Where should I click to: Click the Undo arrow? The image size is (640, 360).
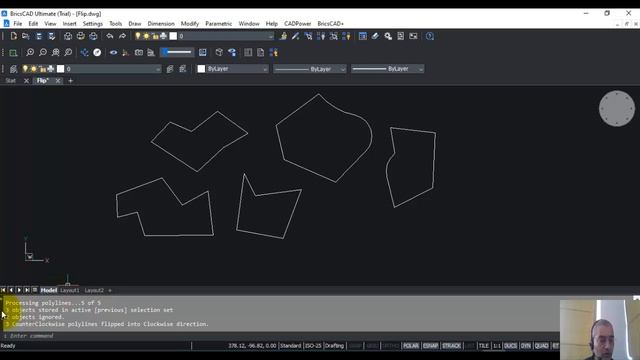pyautogui.click(x=109, y=36)
